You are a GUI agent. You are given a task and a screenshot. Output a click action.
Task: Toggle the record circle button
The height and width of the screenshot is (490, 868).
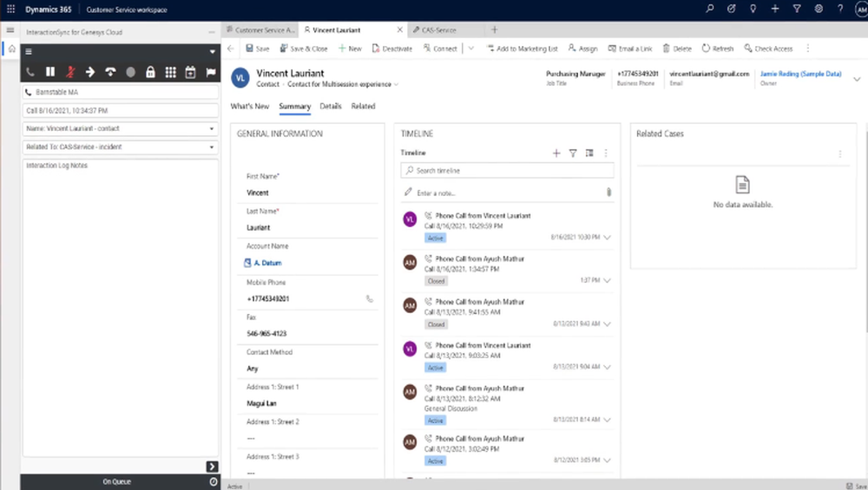pyautogui.click(x=131, y=72)
